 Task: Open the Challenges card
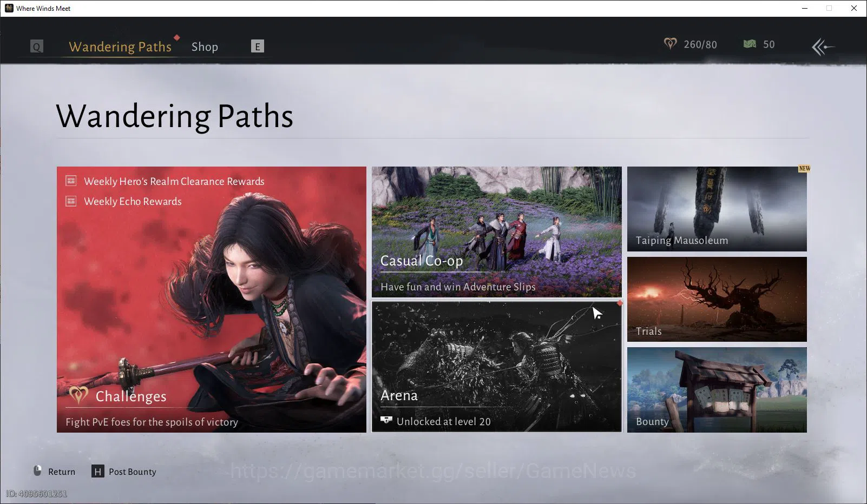212,299
